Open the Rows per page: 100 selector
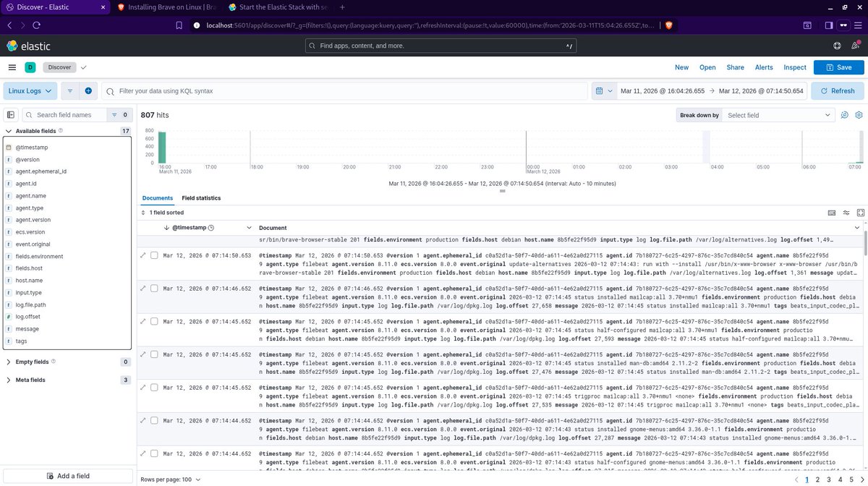This screenshot has width=868, height=486. [171, 479]
